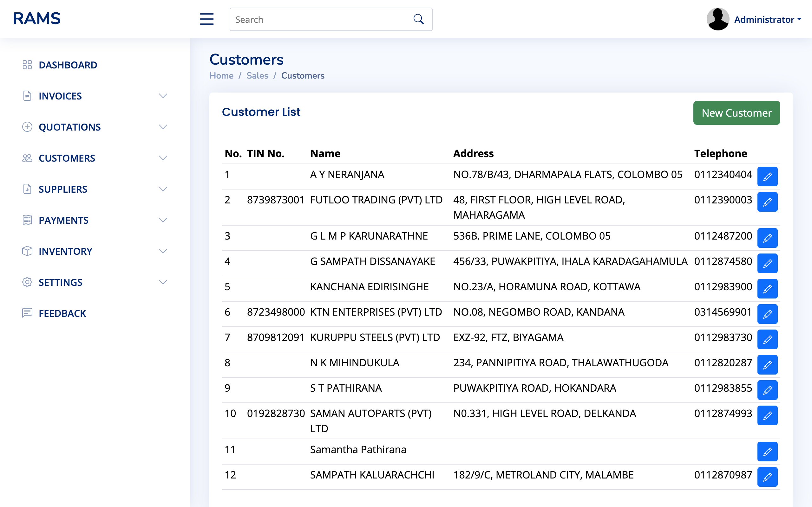Select the Dashboard grid icon
Image resolution: width=812 pixels, height=507 pixels.
point(27,64)
